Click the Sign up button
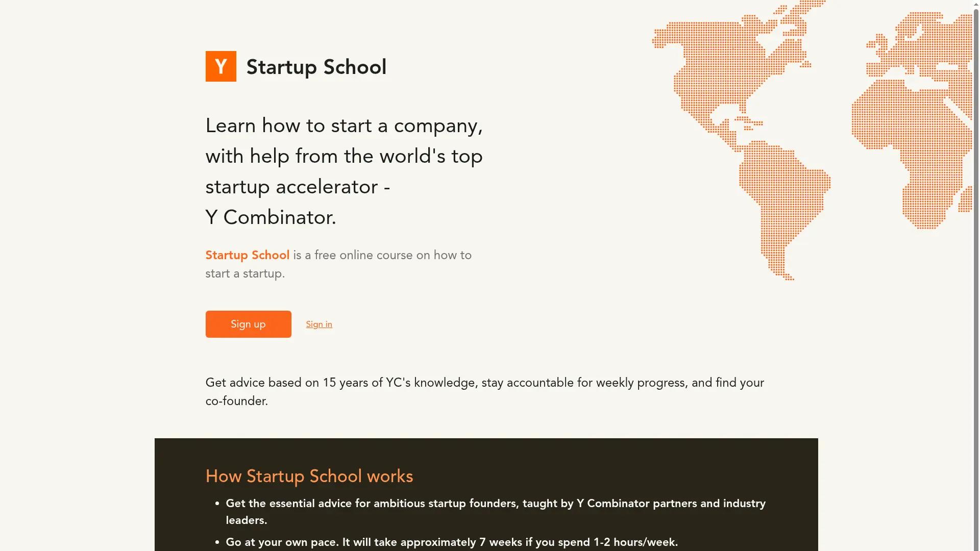 [x=248, y=324]
